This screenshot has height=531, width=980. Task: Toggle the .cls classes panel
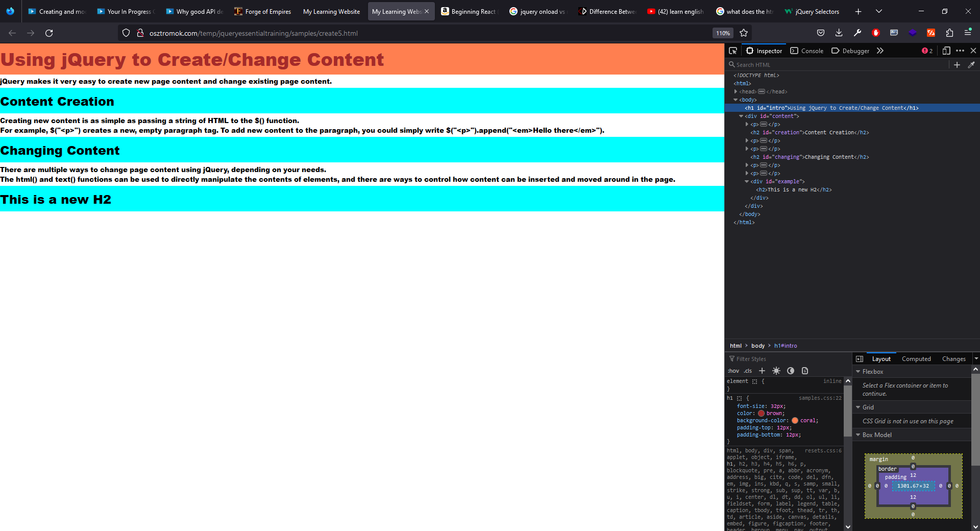(748, 371)
